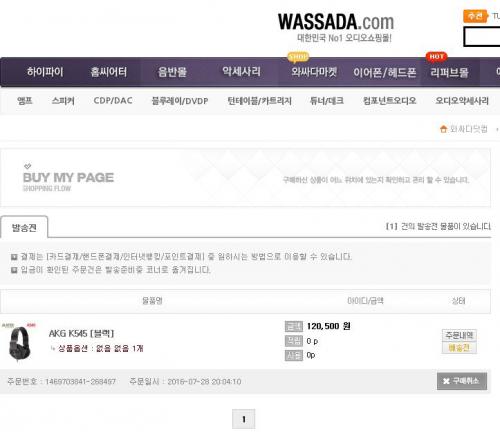Open AKG K545 [블랙] product link
Image resolution: width=500 pixels, height=432 pixels.
82,333
